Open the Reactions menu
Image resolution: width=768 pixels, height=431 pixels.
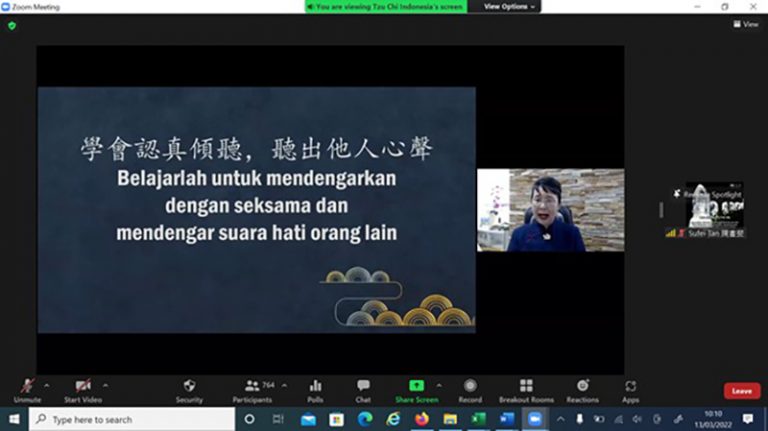[582, 389]
